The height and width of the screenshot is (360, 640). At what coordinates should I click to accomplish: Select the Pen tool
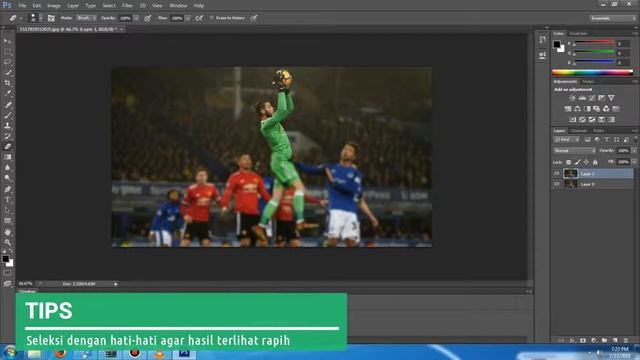[x=7, y=189]
